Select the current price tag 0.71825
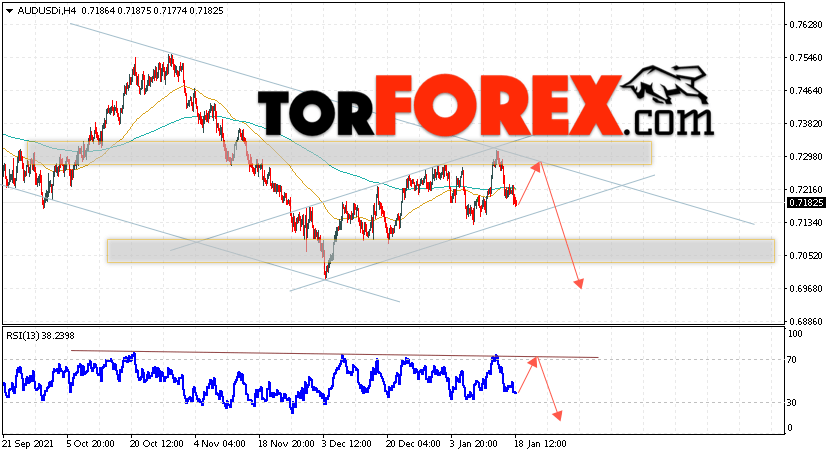Screen dimensions: 830x455 [x=806, y=203]
